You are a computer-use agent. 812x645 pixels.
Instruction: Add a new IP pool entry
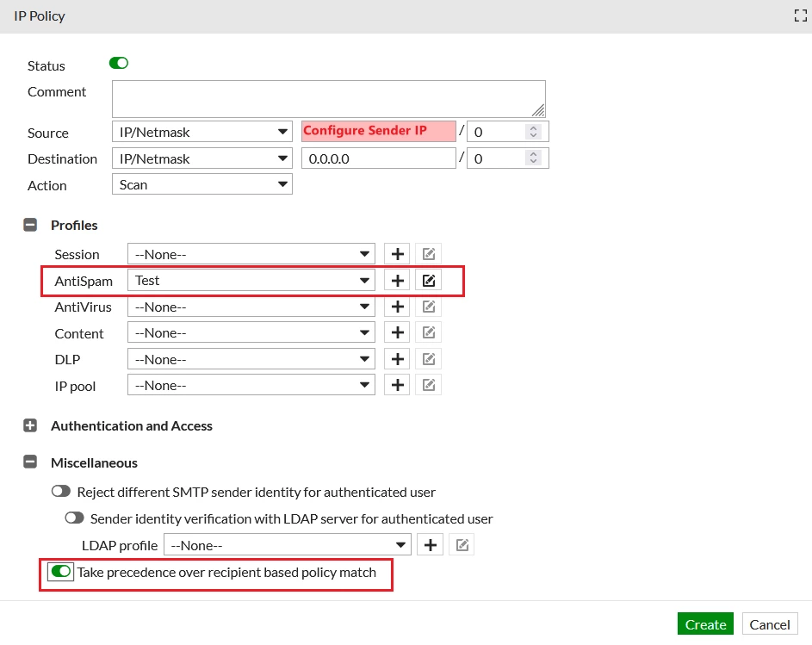click(x=397, y=385)
